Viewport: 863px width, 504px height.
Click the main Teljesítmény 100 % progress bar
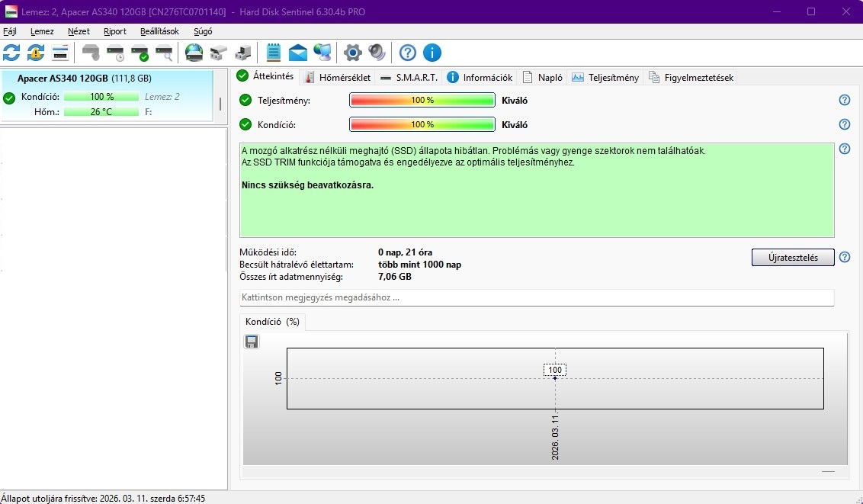click(x=422, y=100)
